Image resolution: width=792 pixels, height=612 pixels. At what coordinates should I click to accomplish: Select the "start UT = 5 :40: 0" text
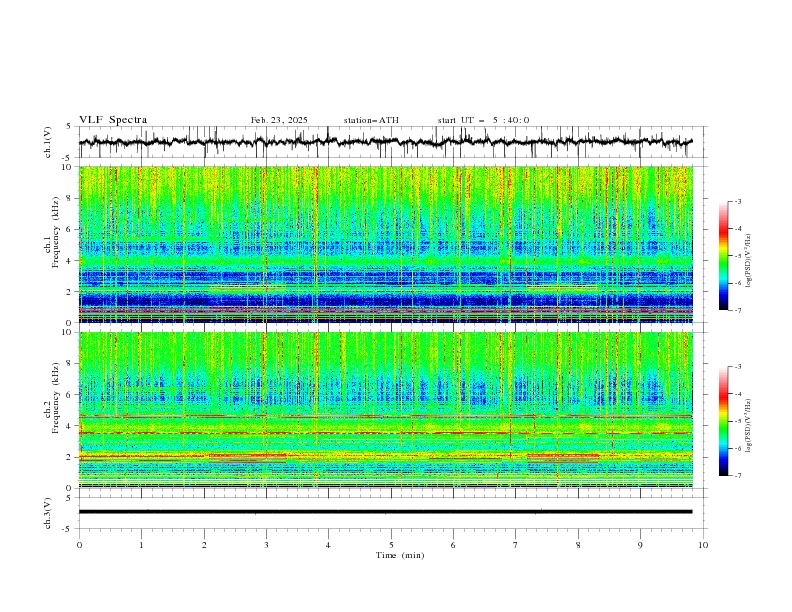pyautogui.click(x=483, y=120)
